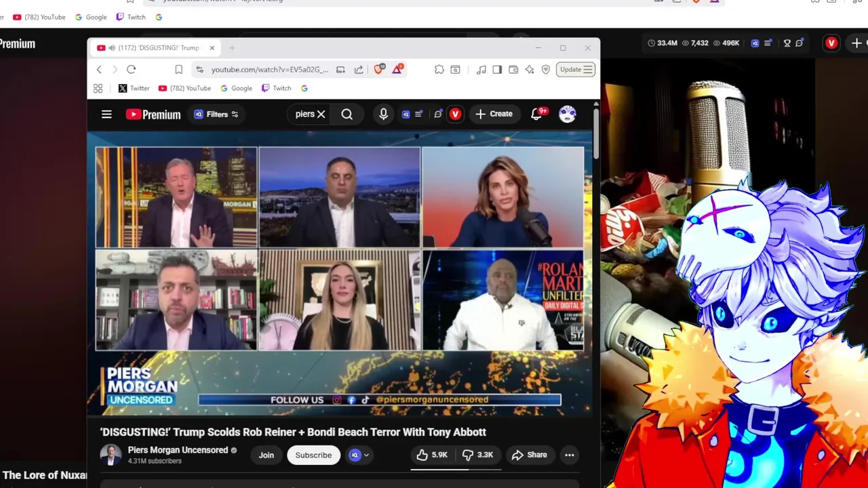Screen dimensions: 868x488
Task: Click the video title text
Action: coord(293,432)
